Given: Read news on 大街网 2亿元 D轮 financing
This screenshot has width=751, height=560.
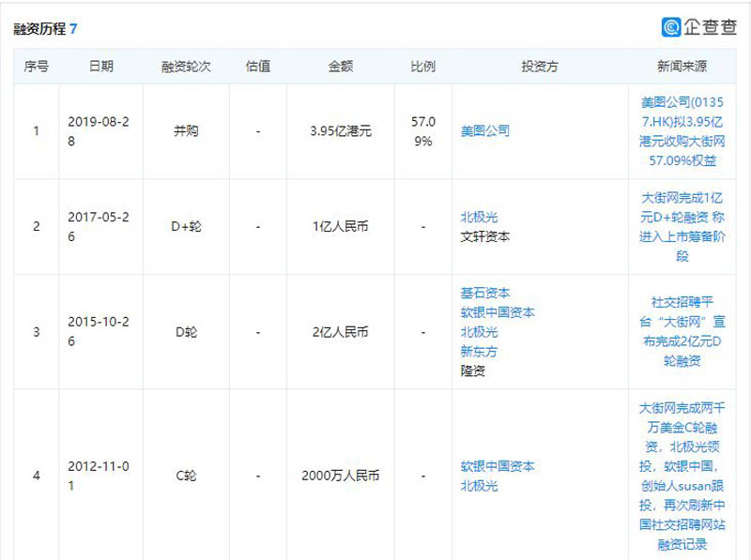Looking at the screenshot, I should pyautogui.click(x=682, y=331).
